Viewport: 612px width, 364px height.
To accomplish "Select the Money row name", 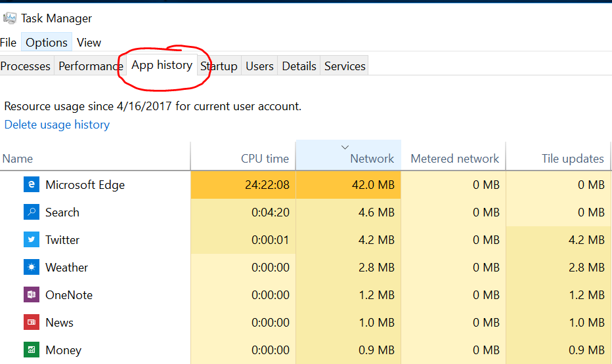I will [63, 350].
